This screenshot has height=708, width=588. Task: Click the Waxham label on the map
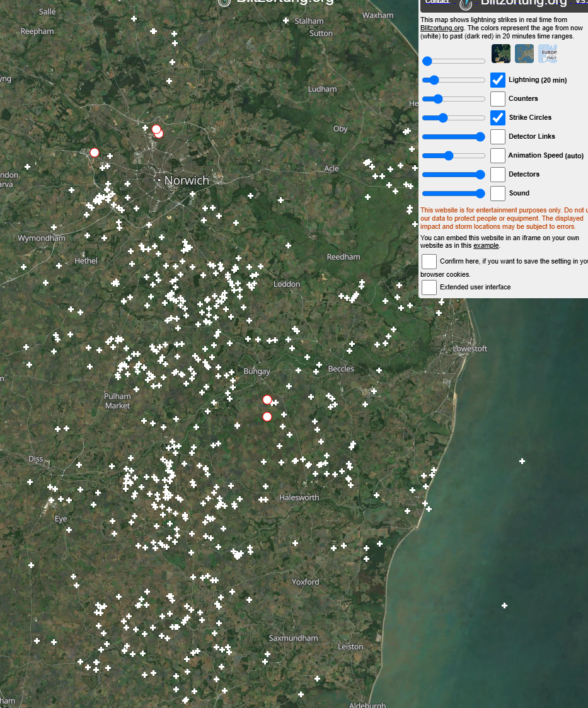click(378, 15)
